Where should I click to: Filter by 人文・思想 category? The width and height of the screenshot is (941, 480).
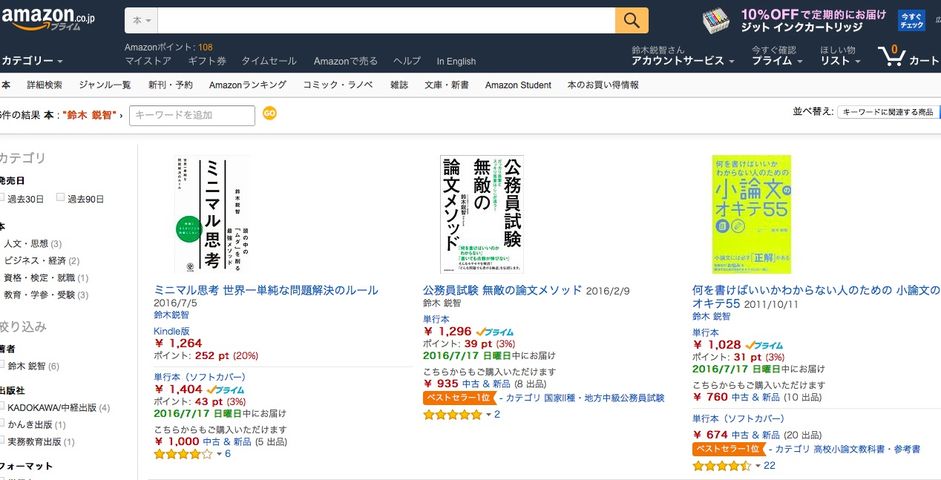tap(26, 244)
